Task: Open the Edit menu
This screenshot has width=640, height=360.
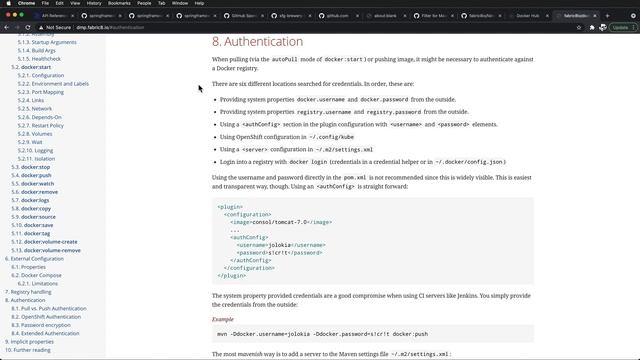Action: click(60, 3)
